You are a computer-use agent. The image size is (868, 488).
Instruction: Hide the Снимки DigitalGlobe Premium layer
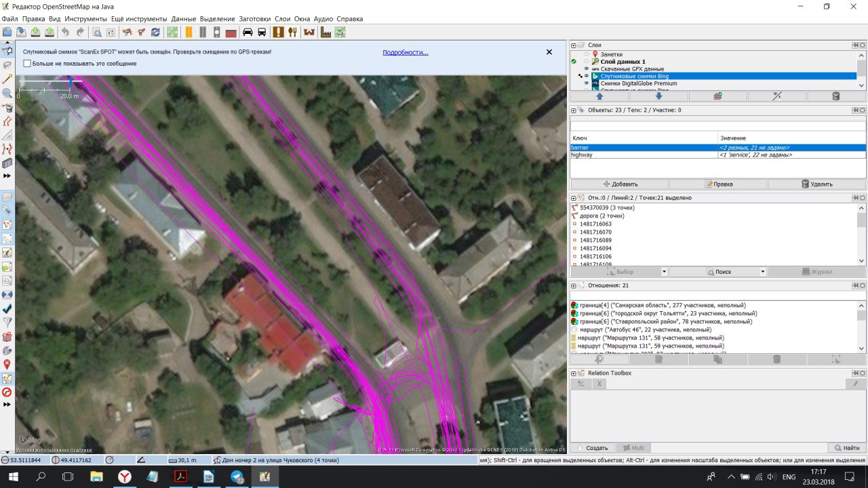pyautogui.click(x=587, y=83)
